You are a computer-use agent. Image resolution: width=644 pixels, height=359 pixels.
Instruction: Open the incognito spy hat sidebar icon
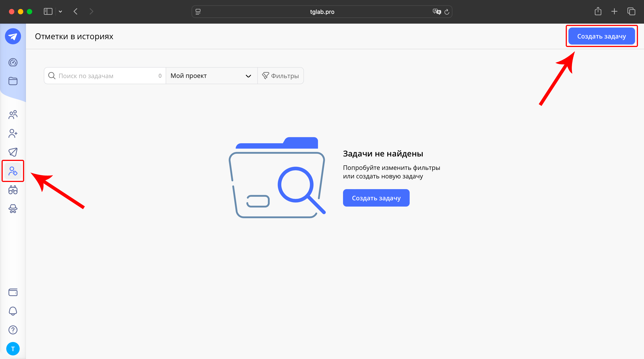[x=13, y=209]
